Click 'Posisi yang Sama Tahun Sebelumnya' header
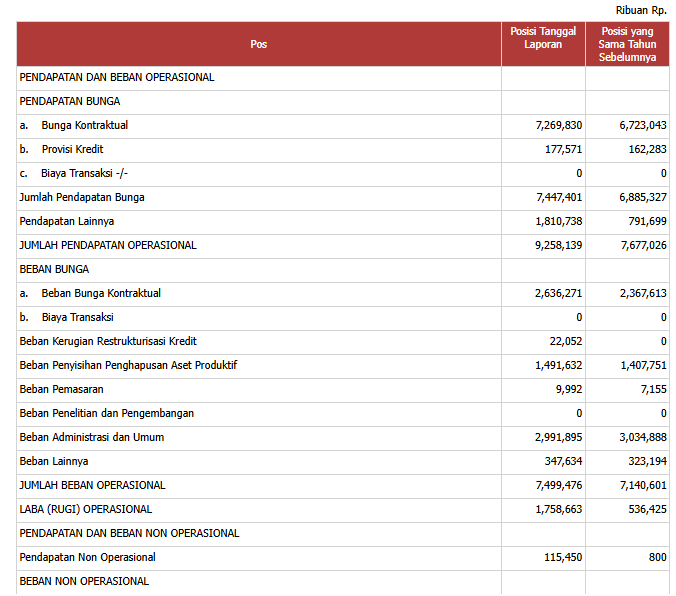This screenshot has height=596, width=676. pyautogui.click(x=627, y=44)
